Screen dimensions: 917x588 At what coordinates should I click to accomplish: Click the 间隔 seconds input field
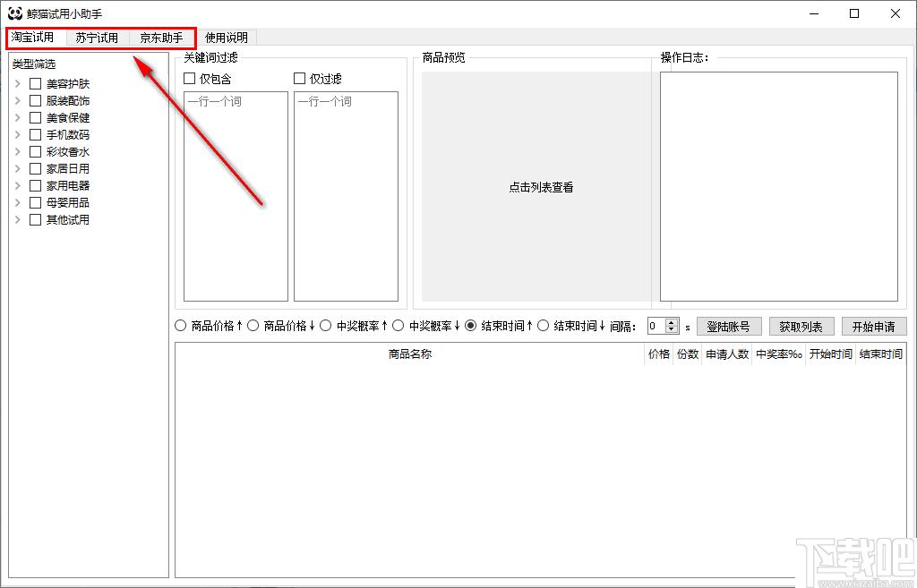pos(656,326)
